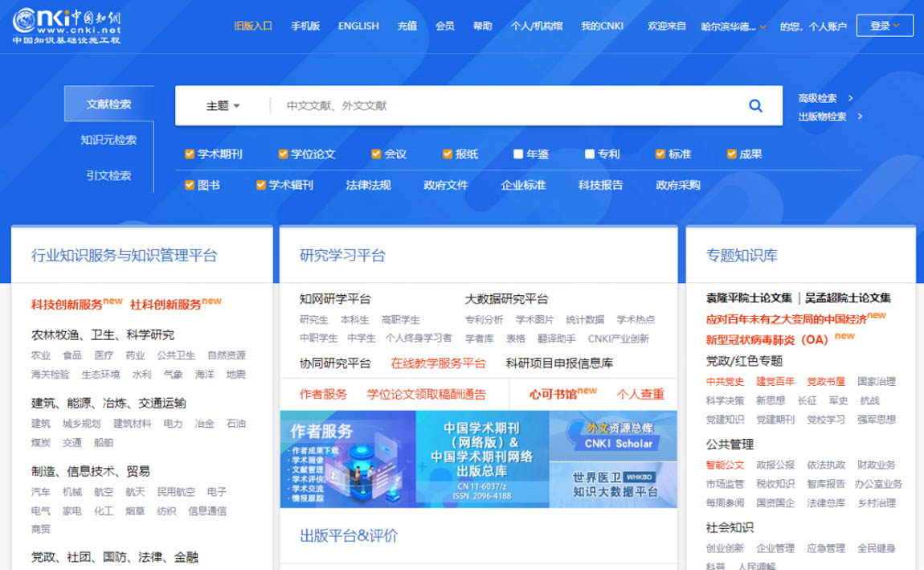Open the 作者服务 banner image

[347, 459]
